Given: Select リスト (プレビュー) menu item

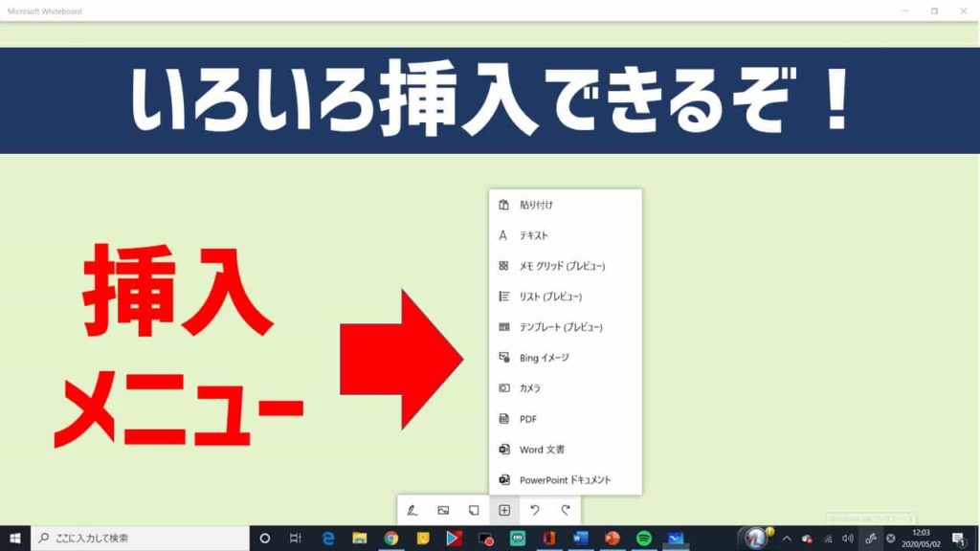Looking at the screenshot, I should [x=565, y=297].
